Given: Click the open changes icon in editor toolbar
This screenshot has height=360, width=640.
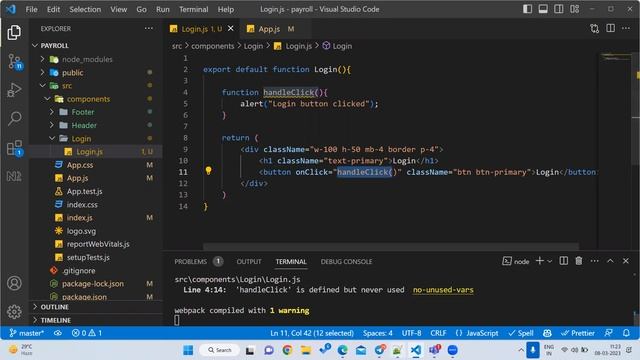Looking at the screenshot, I should [594, 29].
